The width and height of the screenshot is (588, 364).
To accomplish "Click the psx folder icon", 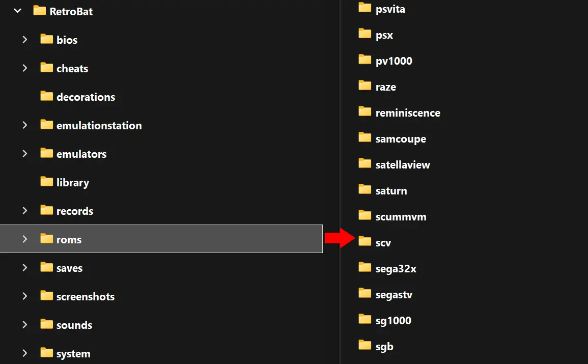I will [365, 34].
